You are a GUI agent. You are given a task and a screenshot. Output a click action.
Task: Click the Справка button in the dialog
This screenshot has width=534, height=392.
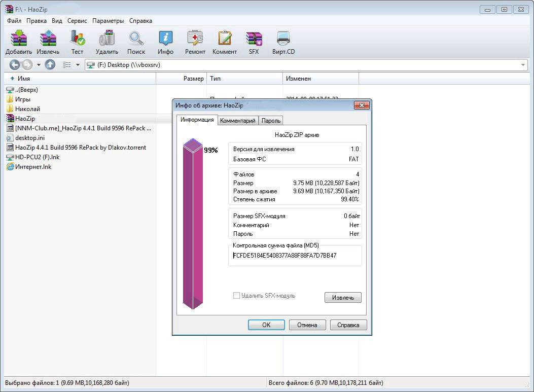point(348,325)
